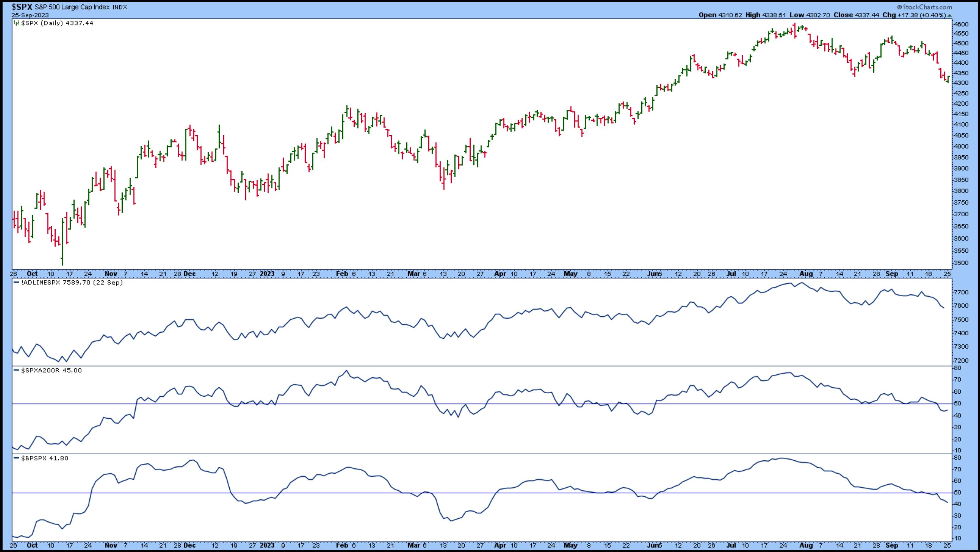Click the Aug month marker on bottom axis
The height and width of the screenshot is (552, 980).
click(806, 545)
